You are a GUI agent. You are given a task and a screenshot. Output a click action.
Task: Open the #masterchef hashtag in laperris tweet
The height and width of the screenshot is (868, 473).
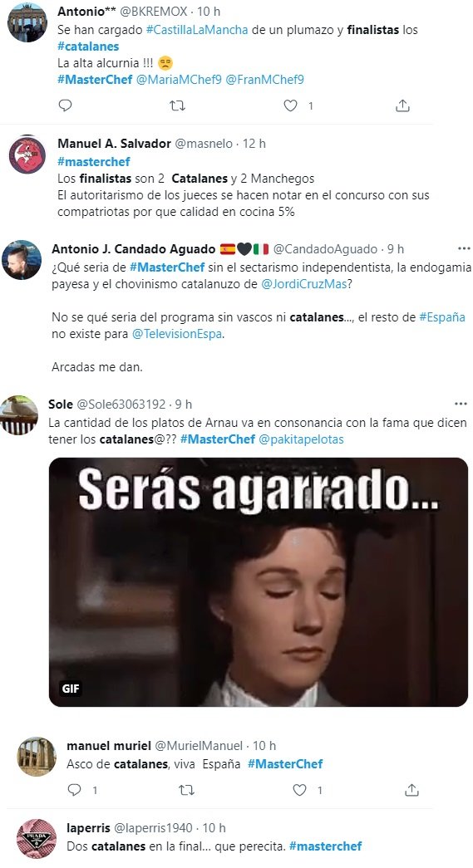[325, 846]
